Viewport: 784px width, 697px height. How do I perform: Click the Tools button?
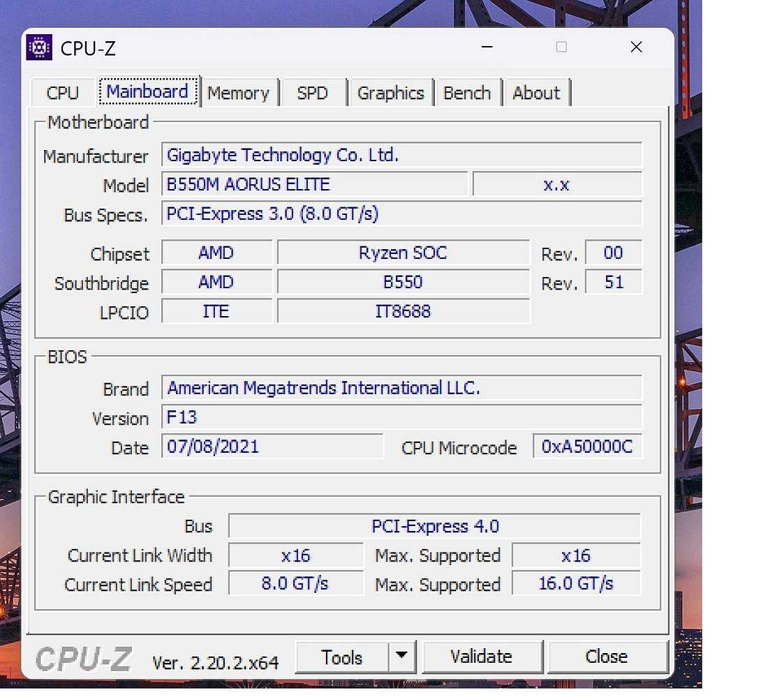tap(341, 657)
